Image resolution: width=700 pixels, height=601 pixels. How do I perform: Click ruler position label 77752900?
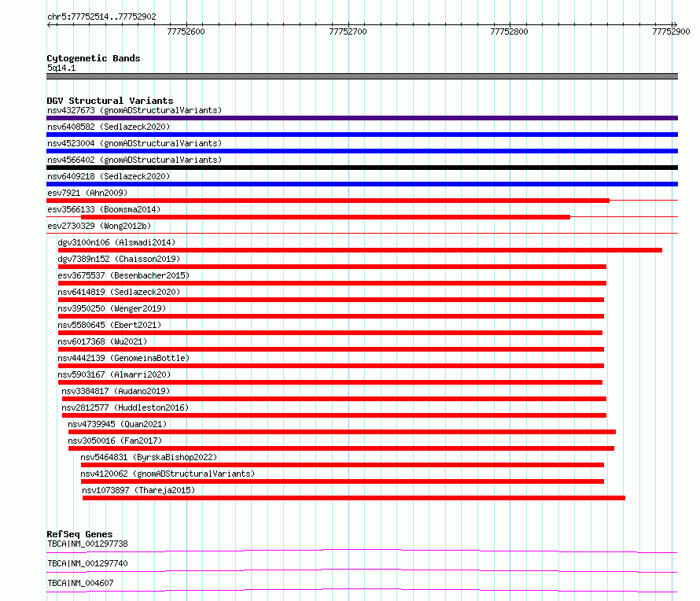[671, 31]
